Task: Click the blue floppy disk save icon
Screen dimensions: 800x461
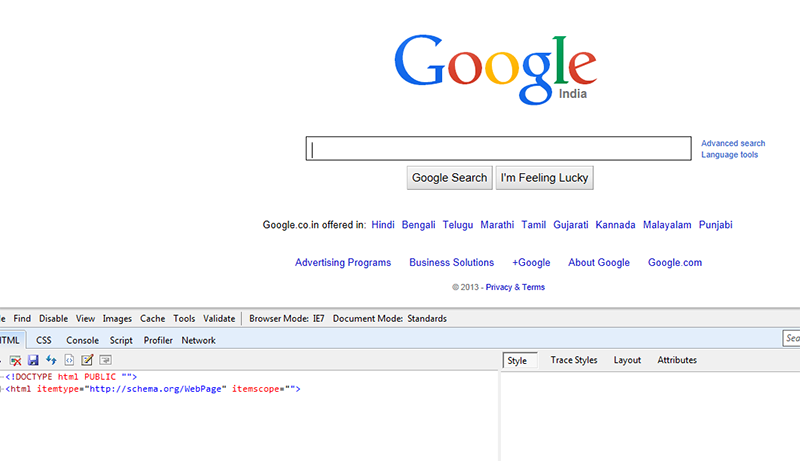Action: pos(33,361)
